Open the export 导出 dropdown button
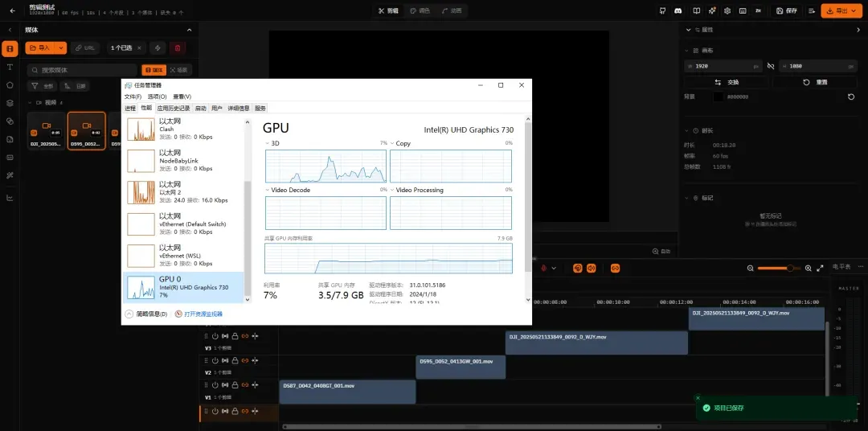This screenshot has width=868, height=431. click(841, 10)
